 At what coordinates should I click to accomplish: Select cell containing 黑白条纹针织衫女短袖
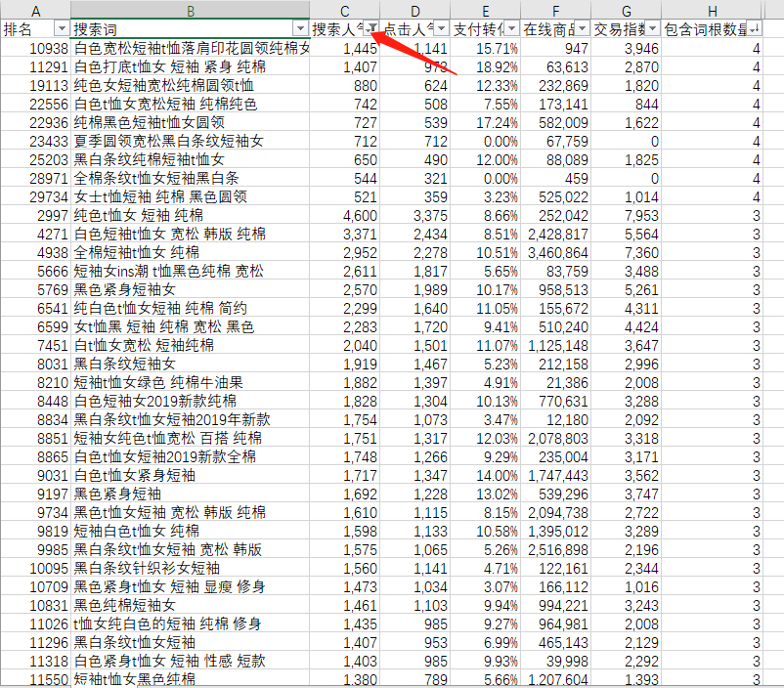(x=190, y=568)
